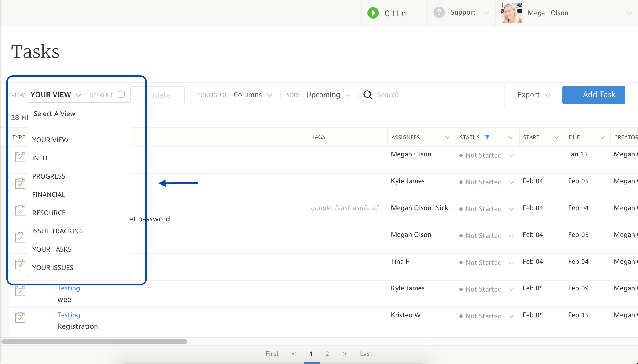The width and height of the screenshot is (638, 364).
Task: Choose ISSUE TRACKING from view list
Action: (x=58, y=231)
